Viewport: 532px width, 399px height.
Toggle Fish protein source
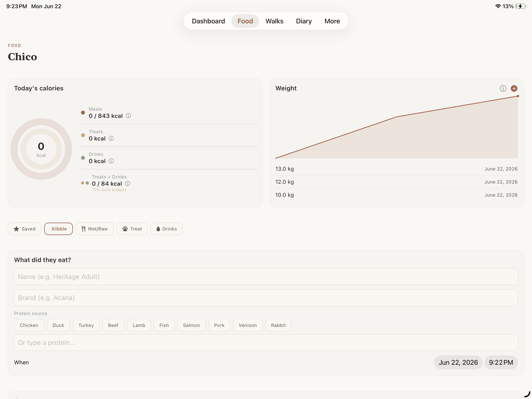[164, 325]
